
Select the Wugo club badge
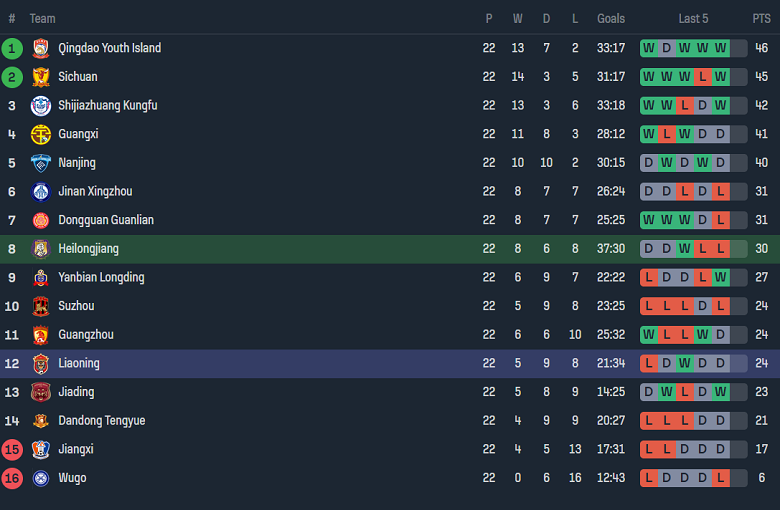[x=40, y=478]
